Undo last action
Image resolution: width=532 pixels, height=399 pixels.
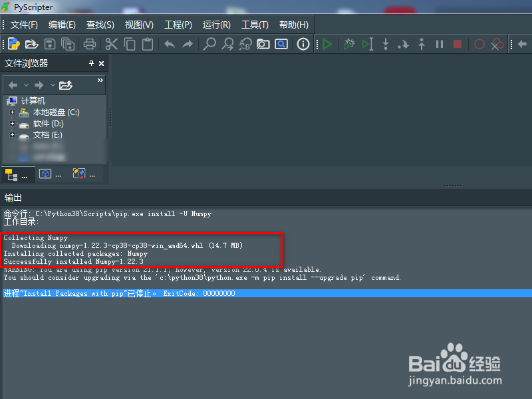(x=170, y=44)
